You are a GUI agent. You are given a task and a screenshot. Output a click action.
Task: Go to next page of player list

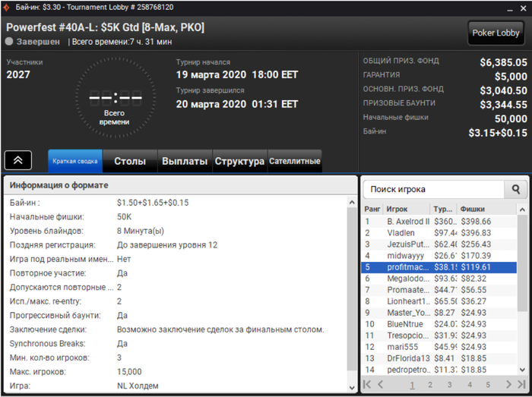(508, 384)
